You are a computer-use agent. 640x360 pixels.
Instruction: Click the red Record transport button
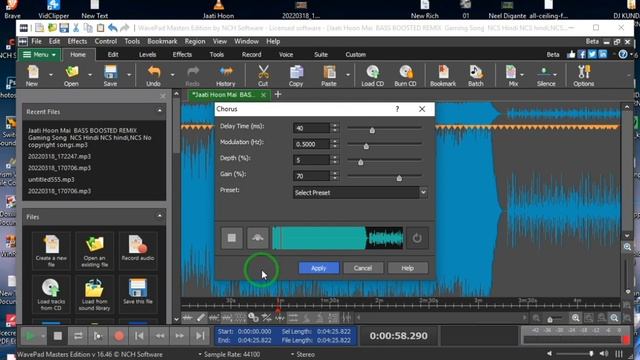[119, 336]
